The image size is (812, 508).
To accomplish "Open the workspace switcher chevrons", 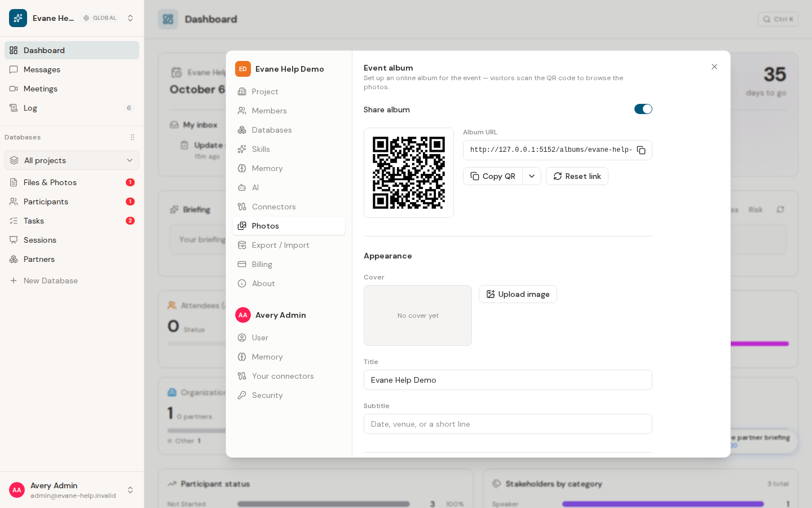I will [130, 18].
